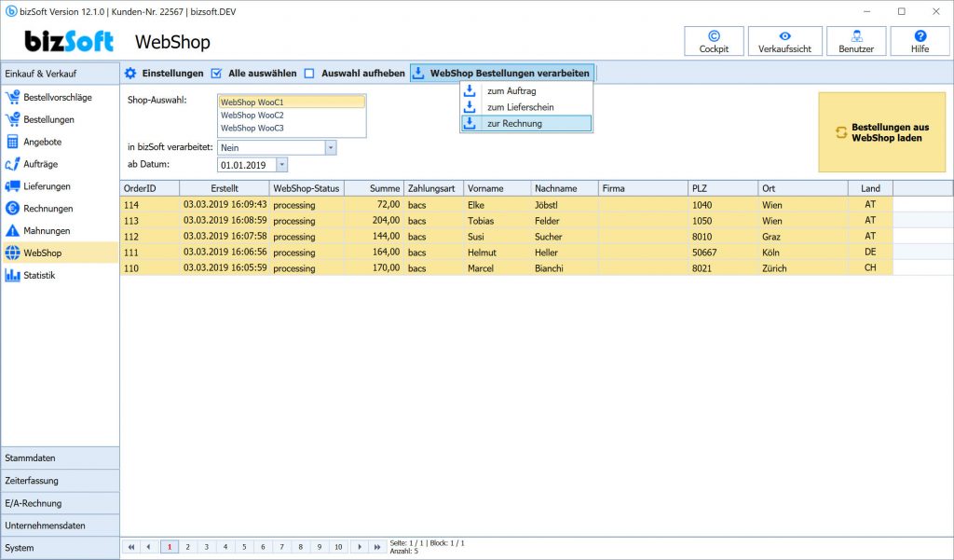The width and height of the screenshot is (954, 560).
Task: Open the Cockpit view icon
Action: 714,36
